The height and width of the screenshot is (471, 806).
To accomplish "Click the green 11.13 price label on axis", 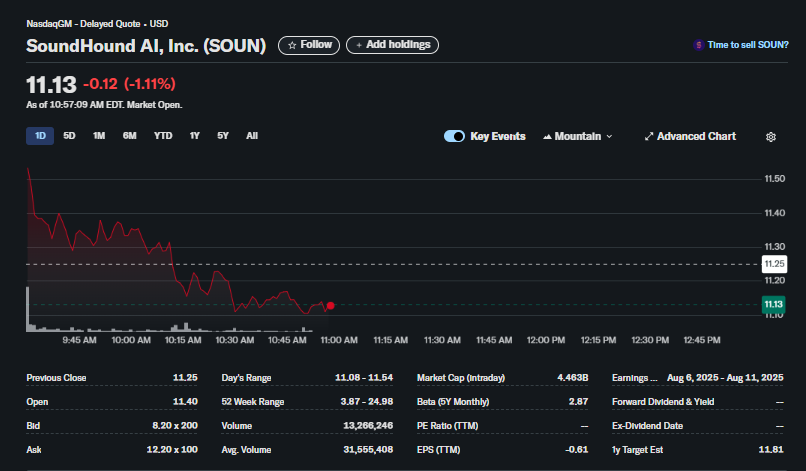I will pos(773,304).
